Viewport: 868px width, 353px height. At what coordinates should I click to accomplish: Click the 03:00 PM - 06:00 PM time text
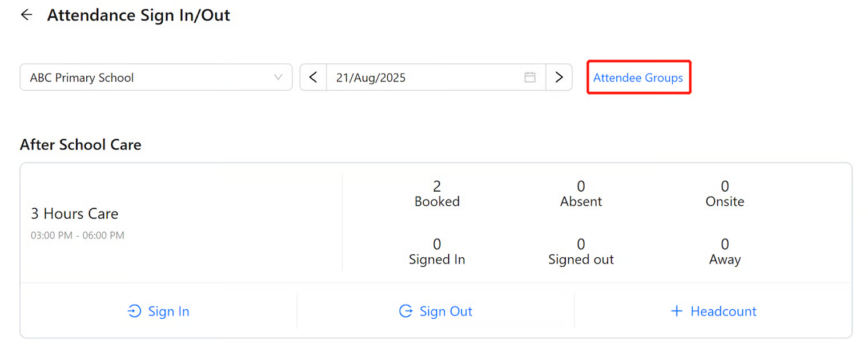78,236
